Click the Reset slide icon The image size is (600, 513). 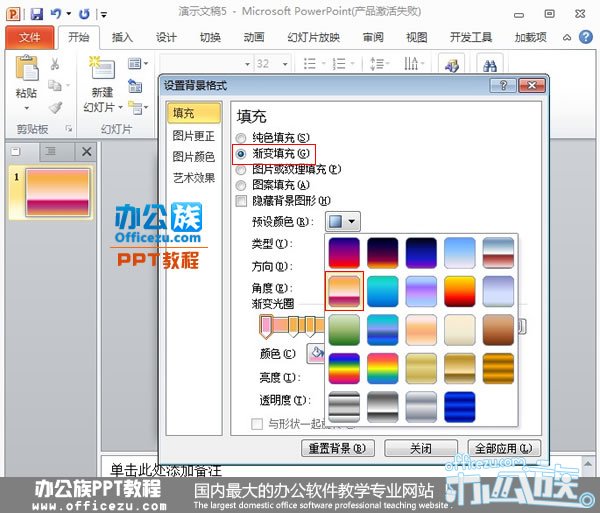pyautogui.click(x=135, y=86)
